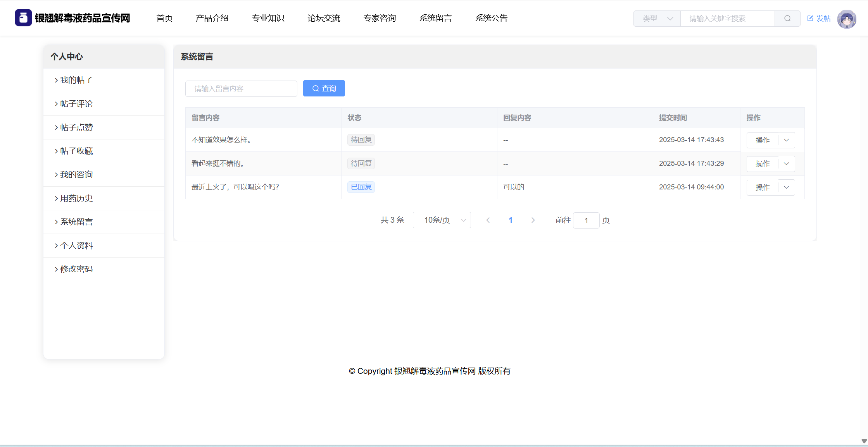Screen dimensions: 868x447
Task: Click the 发帖 post edit icon
Action: pos(810,18)
